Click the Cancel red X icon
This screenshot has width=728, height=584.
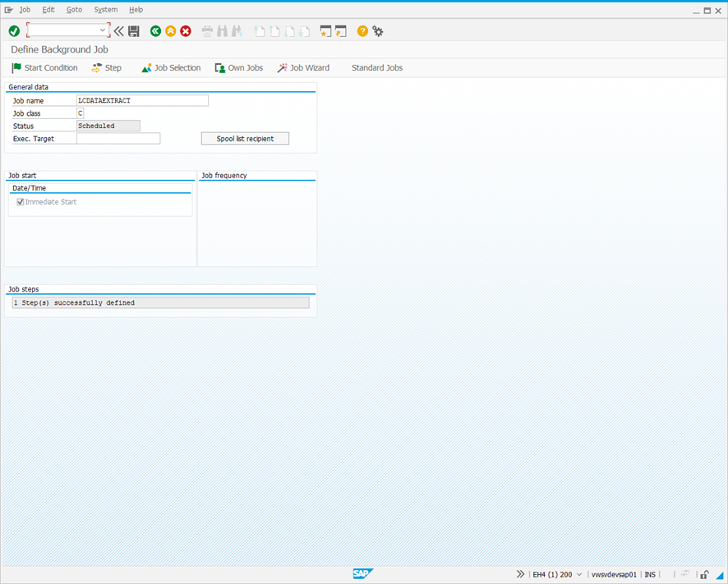tap(185, 30)
